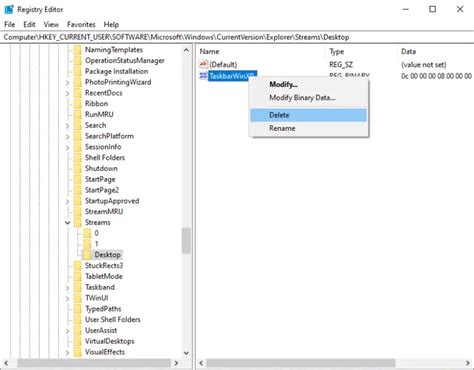
Task: Expand the Taskband key
Action: coord(68,287)
